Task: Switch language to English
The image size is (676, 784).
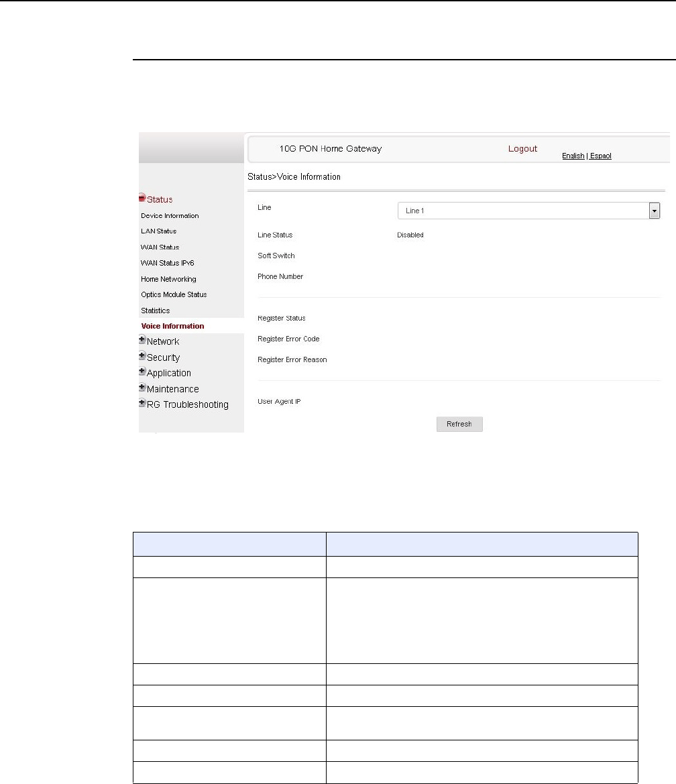Action: [573, 156]
